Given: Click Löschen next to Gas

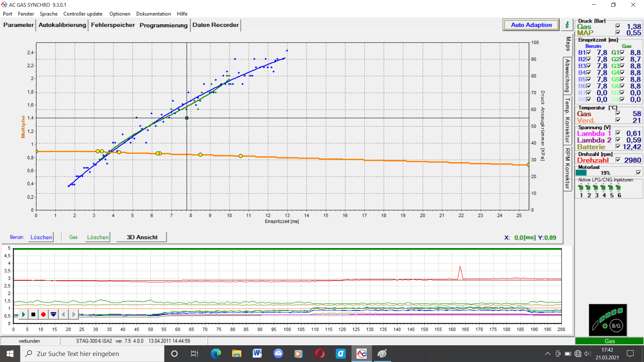Looking at the screenshot, I should pyautogui.click(x=98, y=237).
